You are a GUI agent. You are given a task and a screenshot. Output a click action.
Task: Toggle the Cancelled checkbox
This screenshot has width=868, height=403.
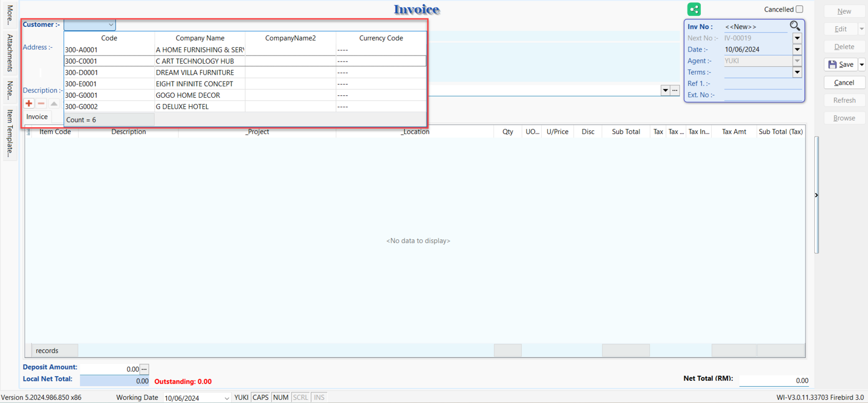(x=799, y=9)
